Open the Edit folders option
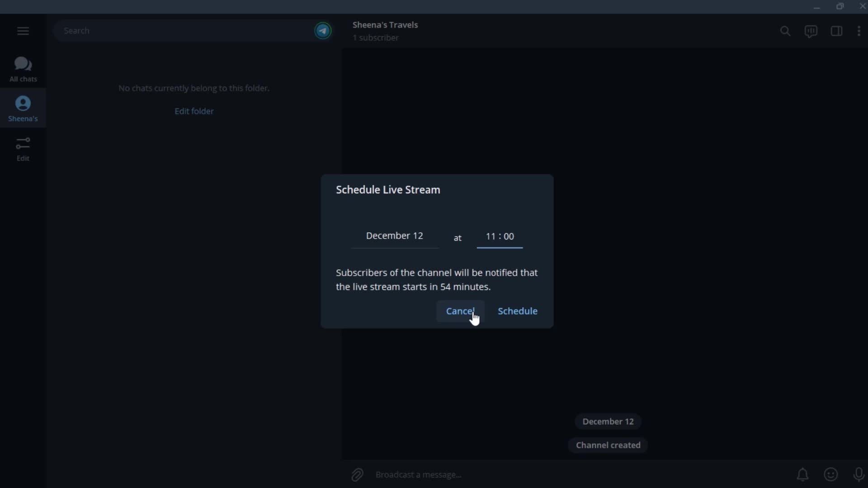The image size is (868, 488). click(x=23, y=149)
